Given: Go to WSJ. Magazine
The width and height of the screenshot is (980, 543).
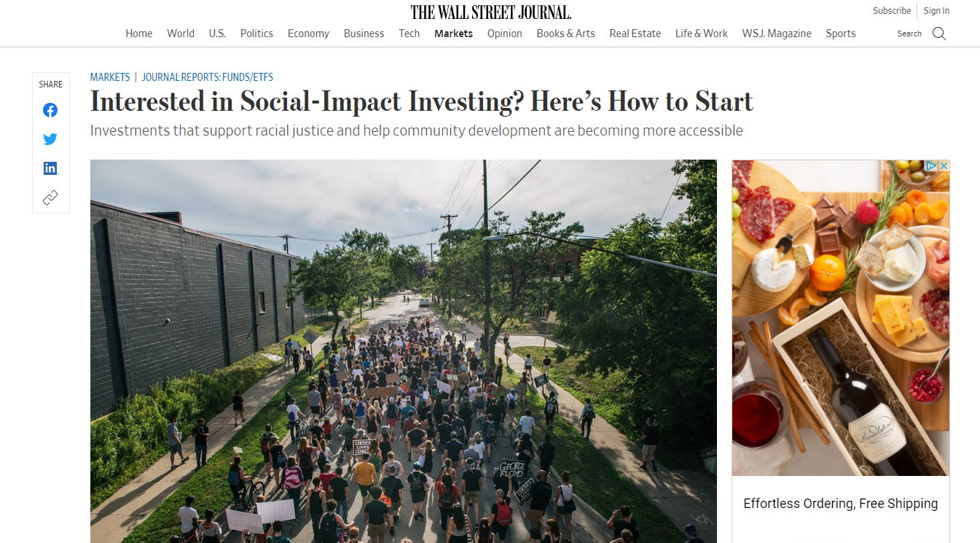Looking at the screenshot, I should [777, 34].
